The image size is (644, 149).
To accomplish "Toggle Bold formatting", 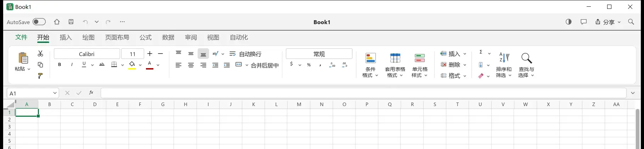I will click(x=60, y=65).
